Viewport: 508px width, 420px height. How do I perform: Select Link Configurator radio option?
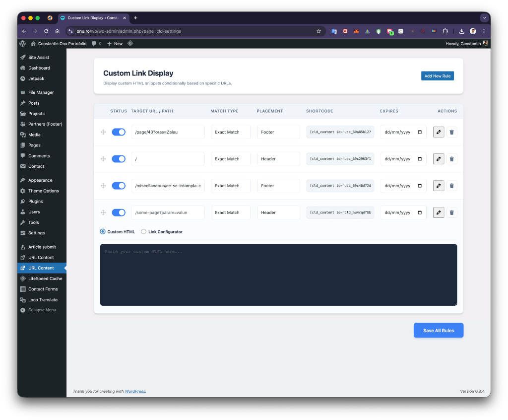click(143, 231)
